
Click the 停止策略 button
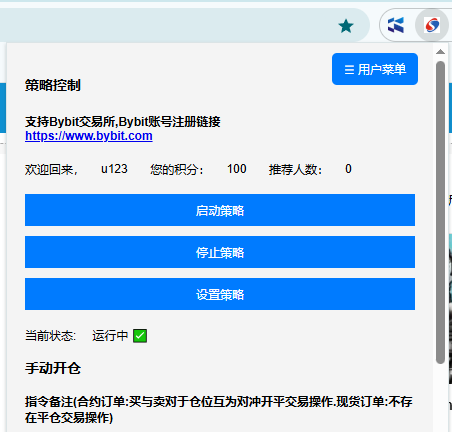click(x=220, y=252)
